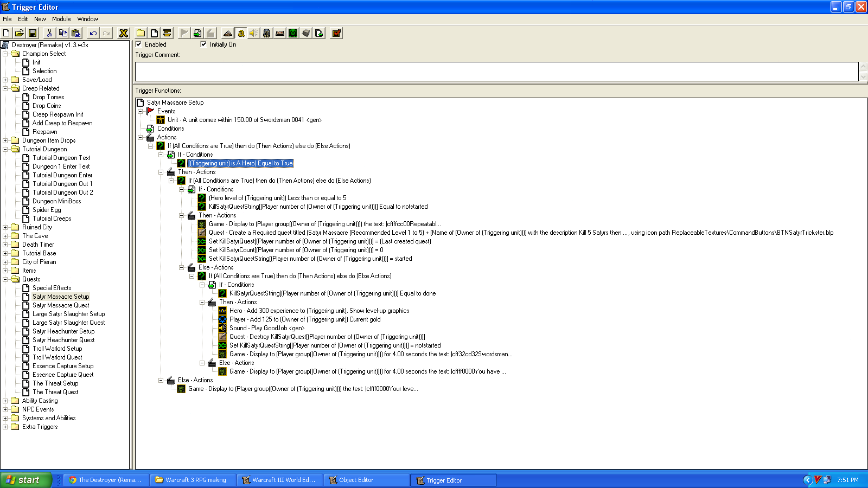The image size is (868, 488).
Task: Switch to The Destroyer Chrome taskbar button
Action: point(106,480)
